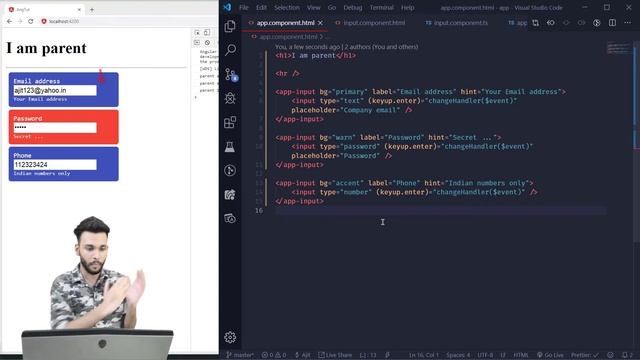Screen dimensions: 640x360
Task: Open the Help menu
Action: coord(407,7)
